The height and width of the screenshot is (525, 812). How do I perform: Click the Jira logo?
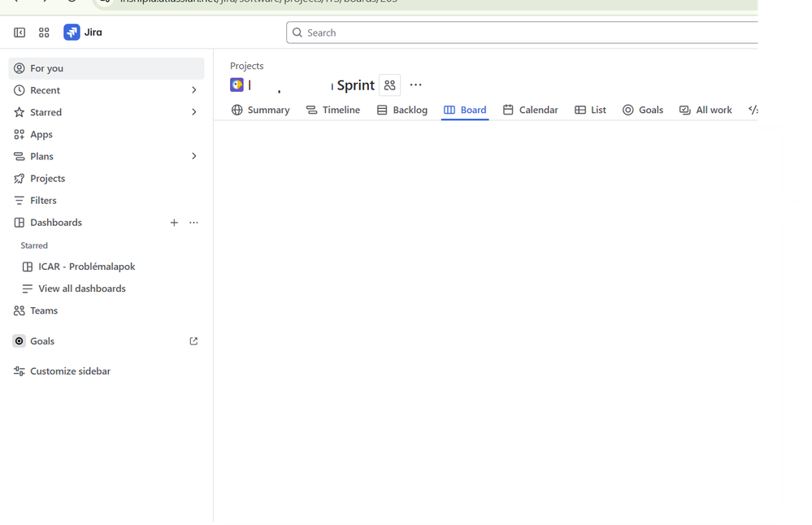point(83,32)
